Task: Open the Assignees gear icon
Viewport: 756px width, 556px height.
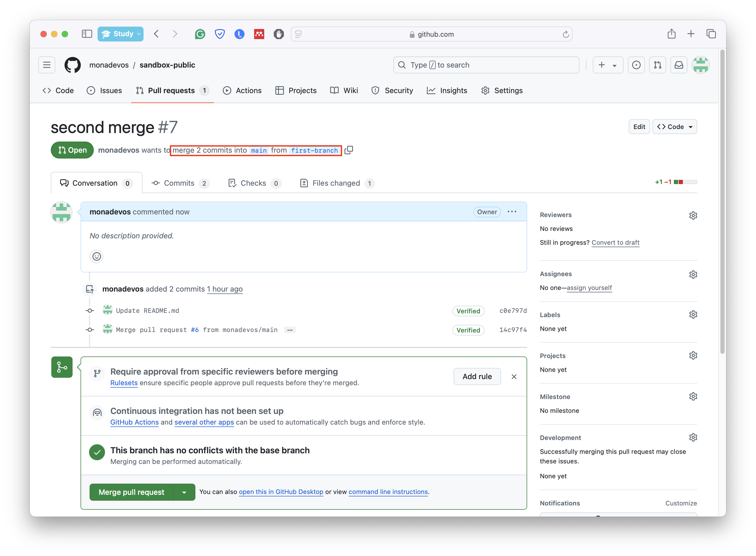Action: click(693, 275)
